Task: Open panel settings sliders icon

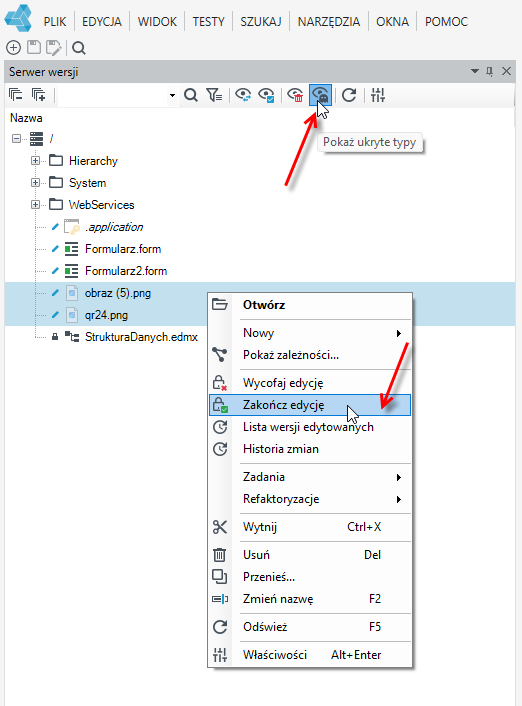Action: tap(378, 95)
